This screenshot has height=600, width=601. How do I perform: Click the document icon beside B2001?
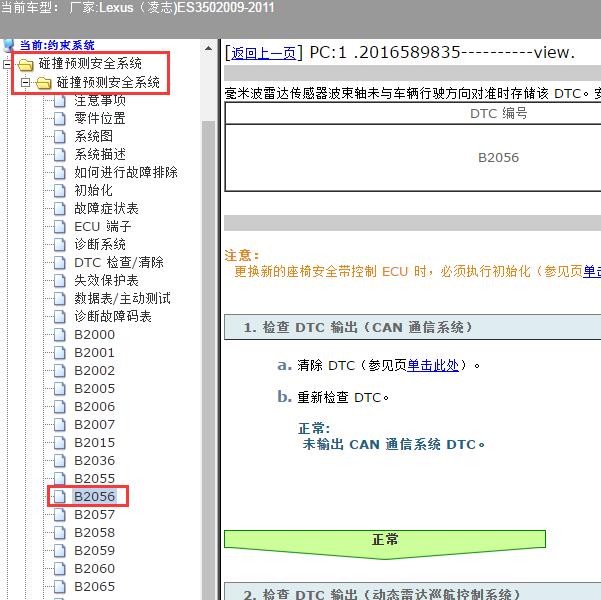point(59,352)
